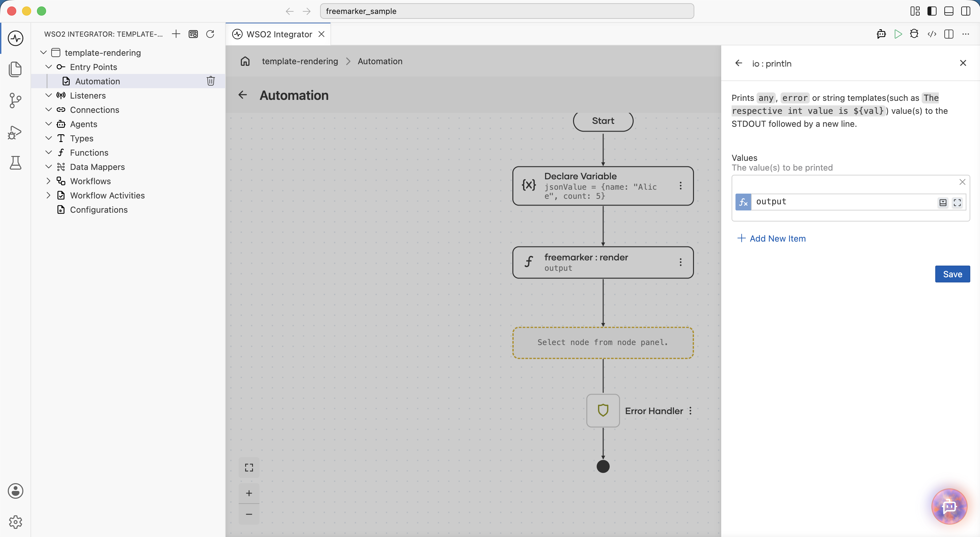The width and height of the screenshot is (980, 537).
Task: Click the Show Source code icon
Action: coord(932,34)
